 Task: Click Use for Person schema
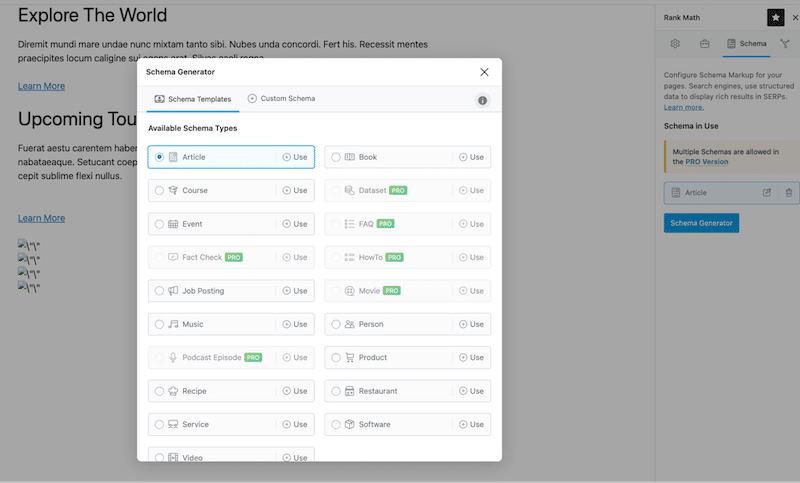[471, 324]
